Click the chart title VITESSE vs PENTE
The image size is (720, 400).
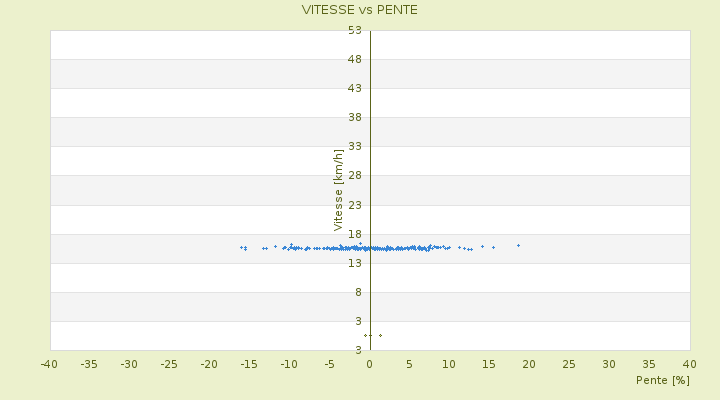point(360,10)
